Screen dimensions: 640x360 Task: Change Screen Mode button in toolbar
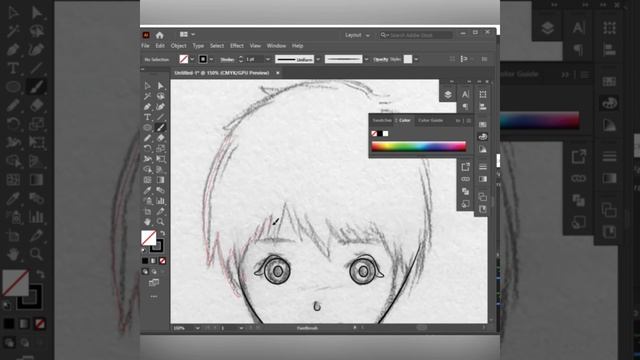point(154,283)
